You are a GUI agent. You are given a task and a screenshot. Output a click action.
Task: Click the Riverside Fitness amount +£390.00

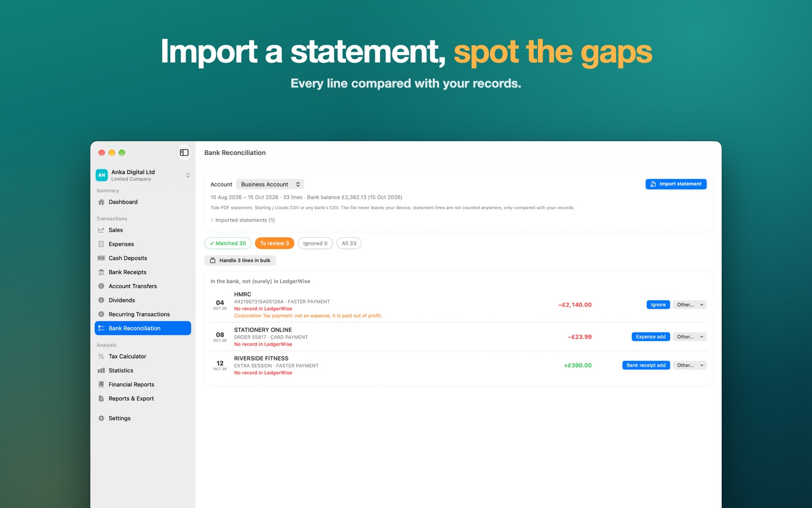[578, 365]
